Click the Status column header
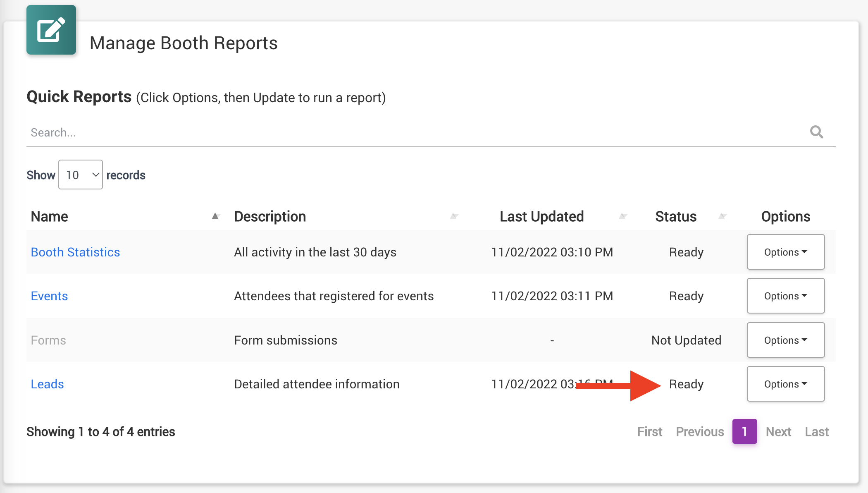This screenshot has width=868, height=493. (676, 216)
